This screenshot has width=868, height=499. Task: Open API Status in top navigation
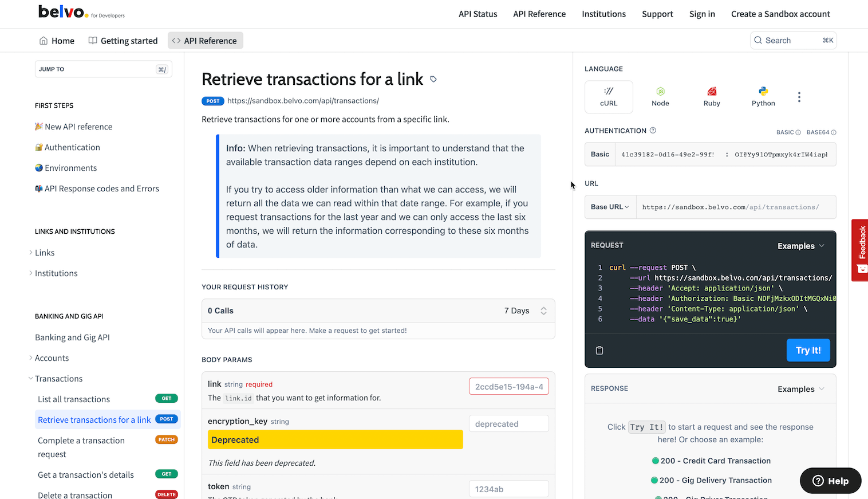coord(478,14)
